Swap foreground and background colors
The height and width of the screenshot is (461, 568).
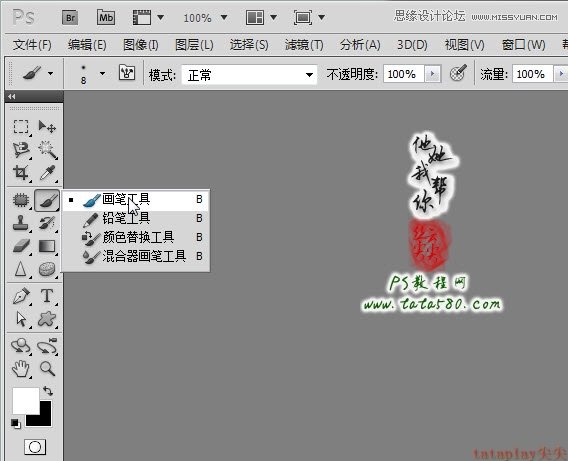[x=48, y=391]
